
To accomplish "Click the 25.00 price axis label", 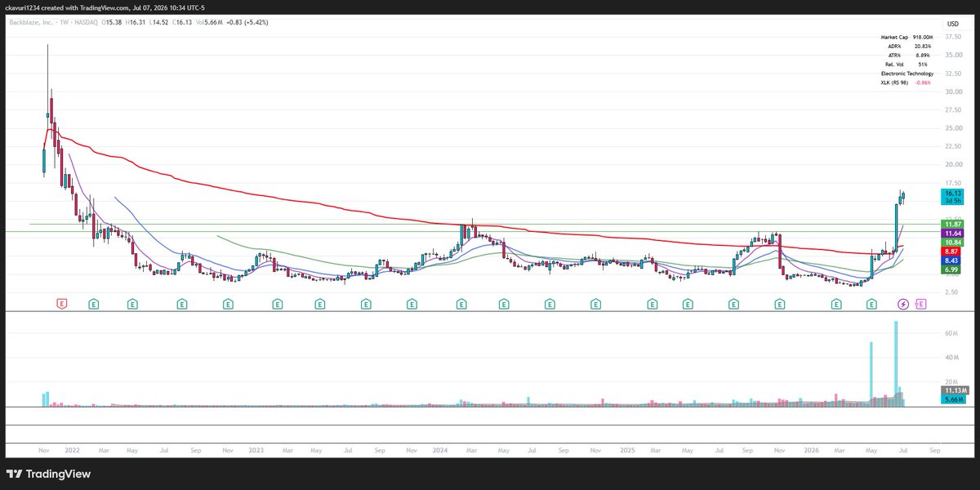I will pyautogui.click(x=953, y=128).
